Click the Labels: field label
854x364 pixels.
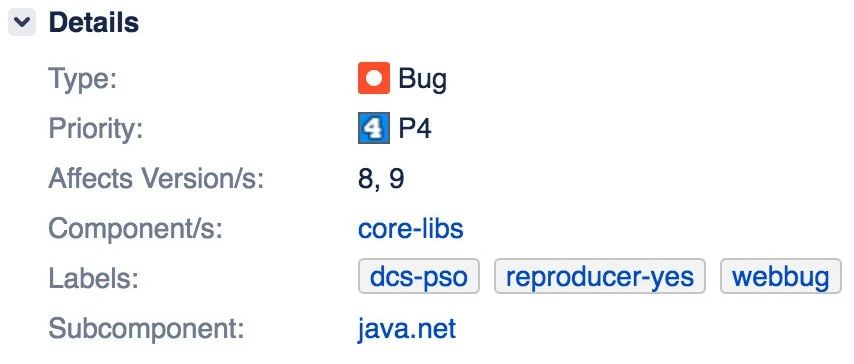(94, 279)
